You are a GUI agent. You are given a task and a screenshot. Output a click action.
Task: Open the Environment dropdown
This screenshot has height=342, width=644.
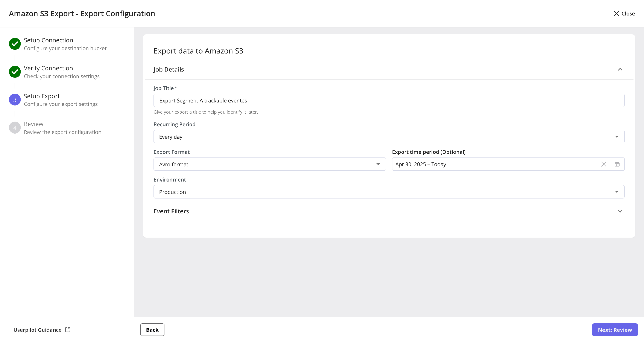coord(389,192)
